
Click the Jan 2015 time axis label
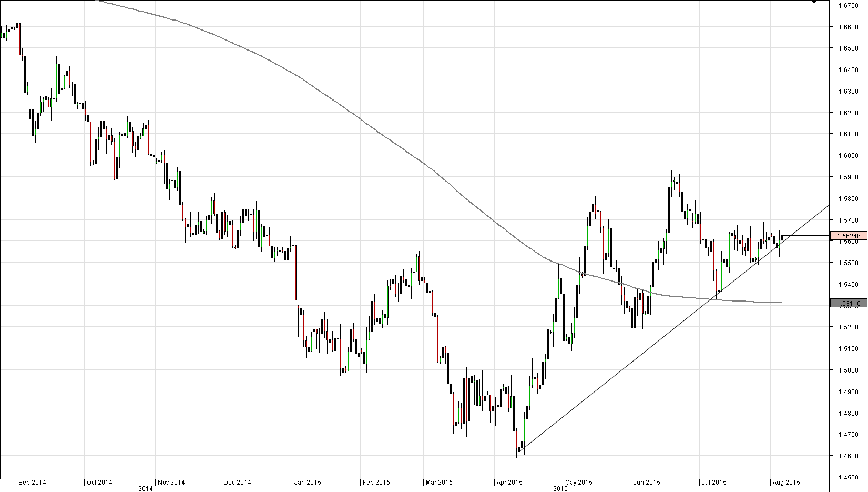[x=308, y=482]
